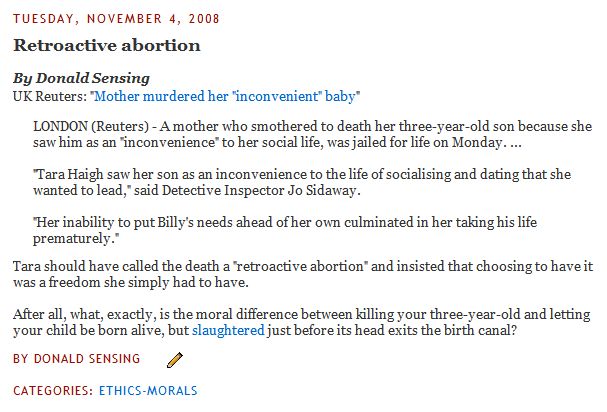The image size is (607, 412).
Task: Click the Tuesday, November 4, 2008 date header
Action: 116,19
